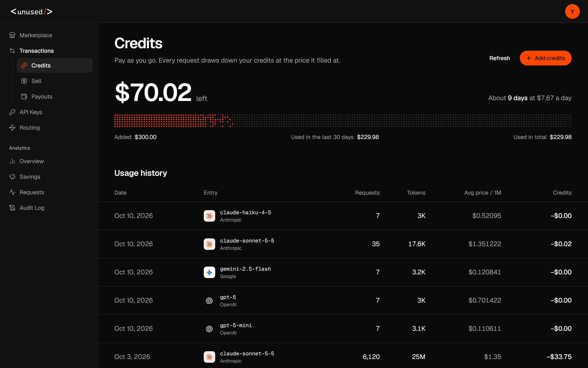Screen dimensions: 588x368
Task: Click the Tokens column header
Action: tap(416, 193)
